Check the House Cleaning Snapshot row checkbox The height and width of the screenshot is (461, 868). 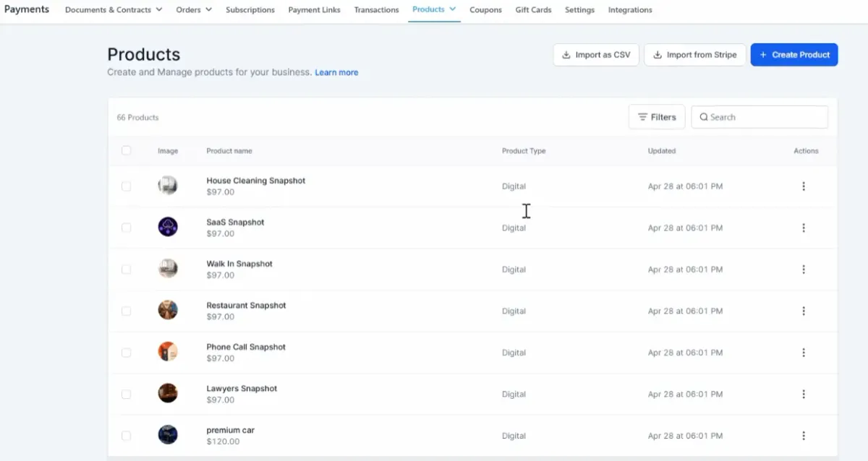click(127, 186)
